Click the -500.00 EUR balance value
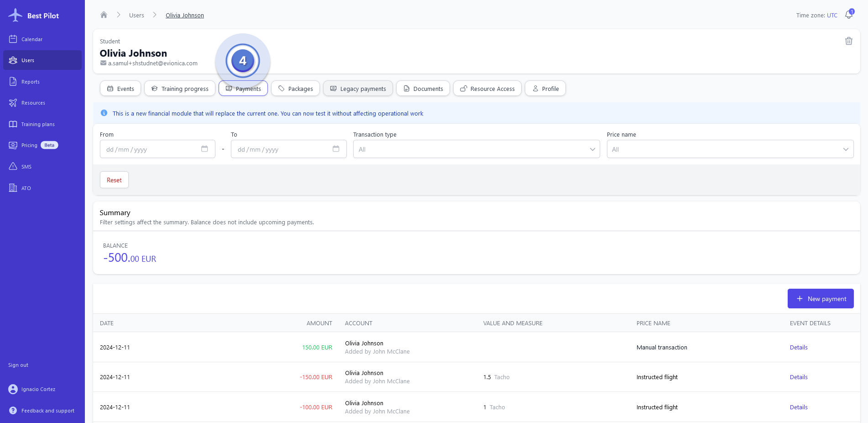This screenshot has height=423, width=868. tap(130, 258)
